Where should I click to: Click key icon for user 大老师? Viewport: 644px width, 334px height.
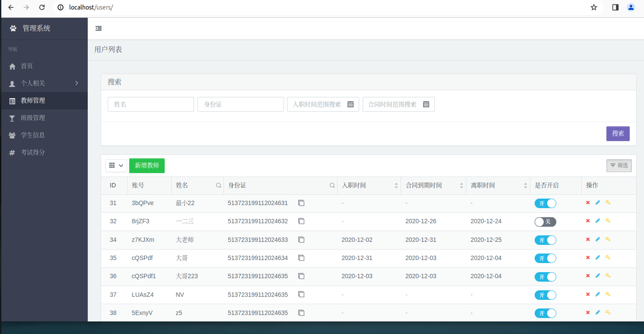point(608,239)
